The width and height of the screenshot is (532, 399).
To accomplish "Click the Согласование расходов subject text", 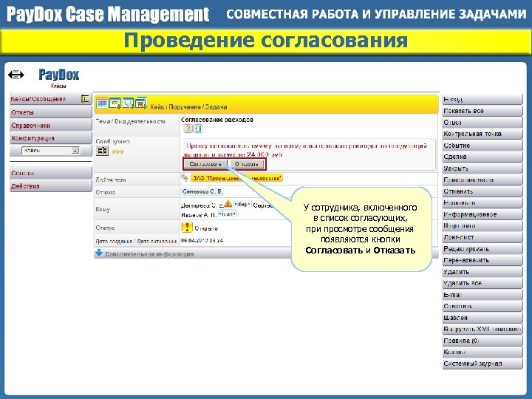I will coord(217,120).
